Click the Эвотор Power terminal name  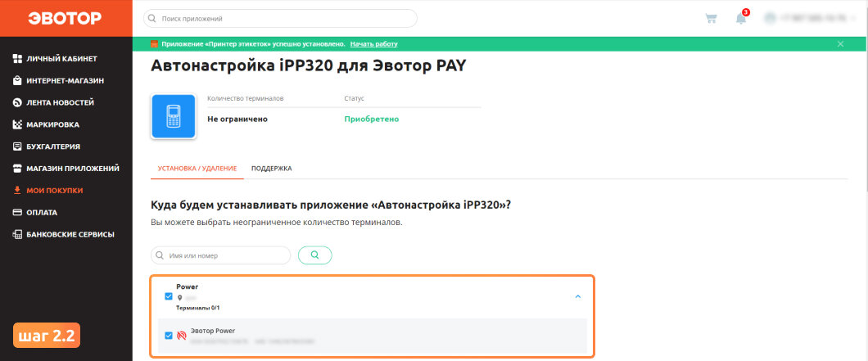pos(213,331)
